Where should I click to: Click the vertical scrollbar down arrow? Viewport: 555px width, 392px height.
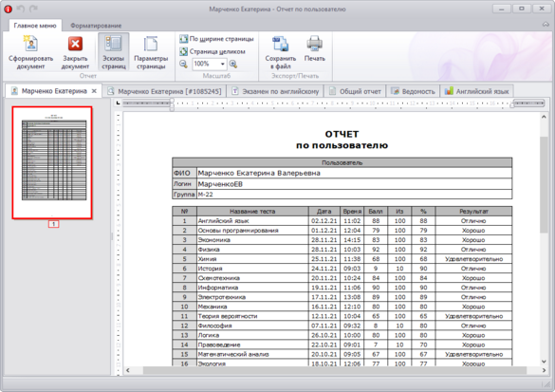(x=544, y=362)
